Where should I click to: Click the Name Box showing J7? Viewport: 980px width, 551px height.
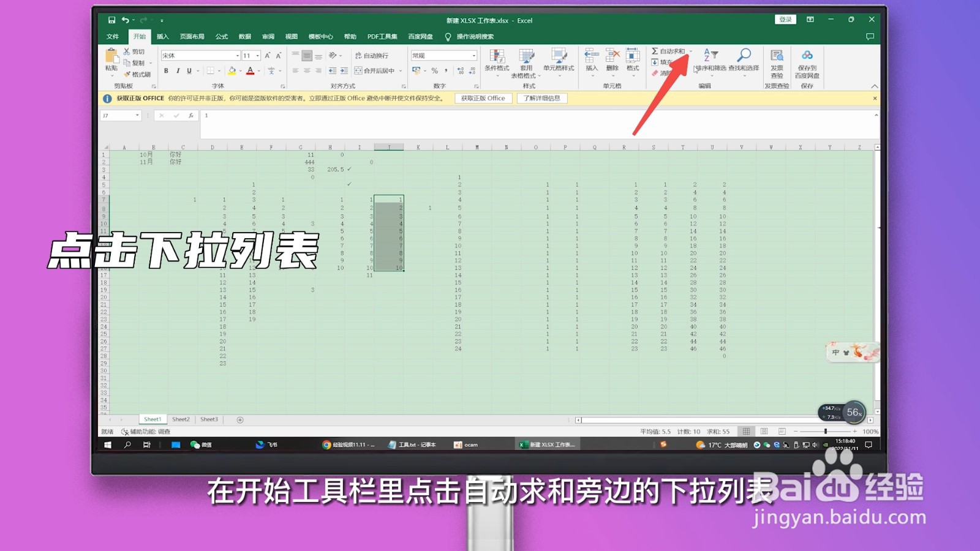point(119,114)
